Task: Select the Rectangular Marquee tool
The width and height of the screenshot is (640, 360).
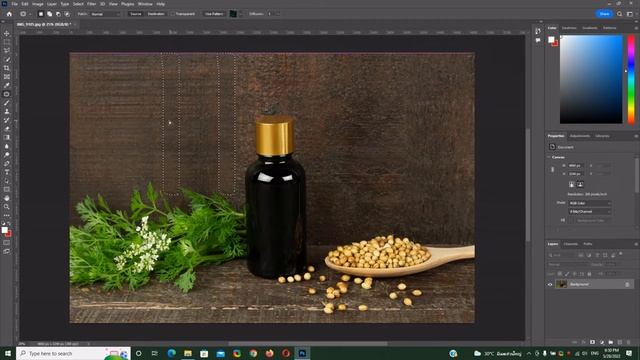Action: point(7,42)
